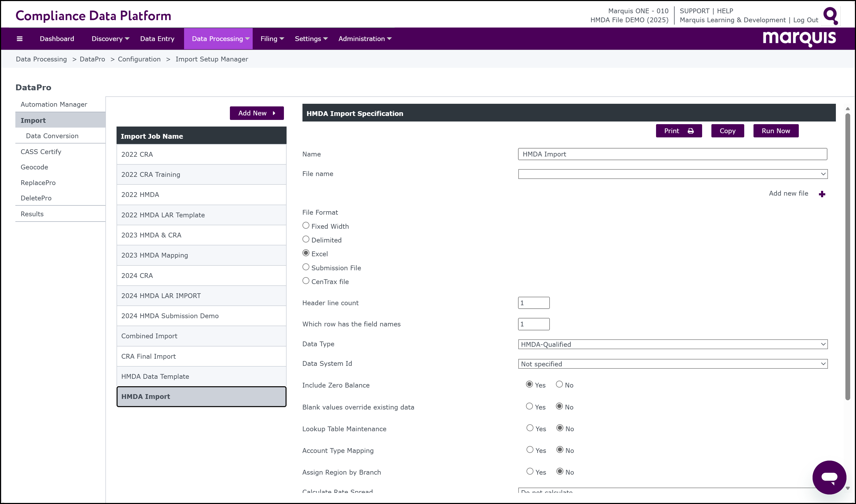Open Marquis Learning & Development link

(732, 20)
